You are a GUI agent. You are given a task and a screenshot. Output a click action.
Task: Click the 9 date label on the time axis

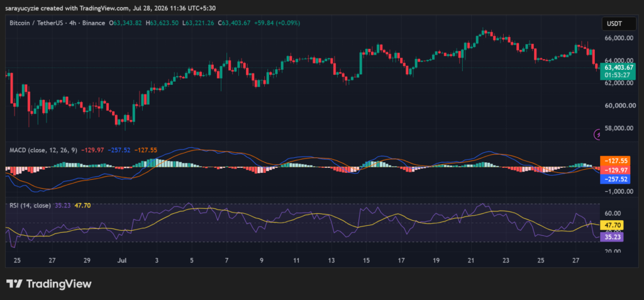pyautogui.click(x=262, y=260)
